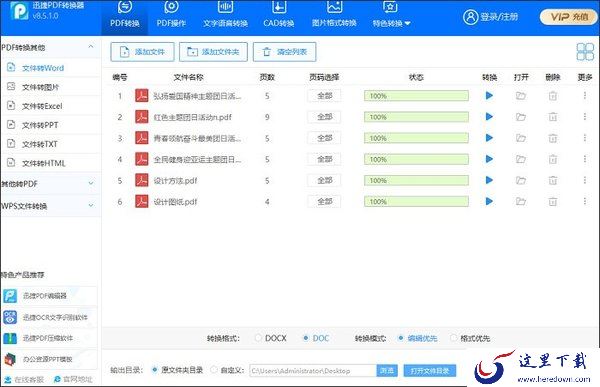Select 文件转Excel in sidebar
This screenshot has width=600, height=387.
pos(51,106)
